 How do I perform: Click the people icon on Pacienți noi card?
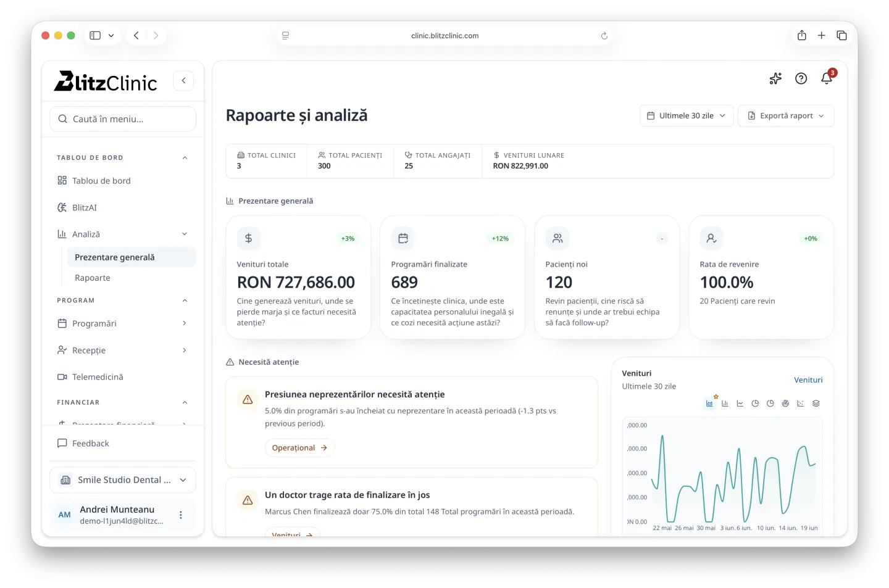(x=557, y=238)
